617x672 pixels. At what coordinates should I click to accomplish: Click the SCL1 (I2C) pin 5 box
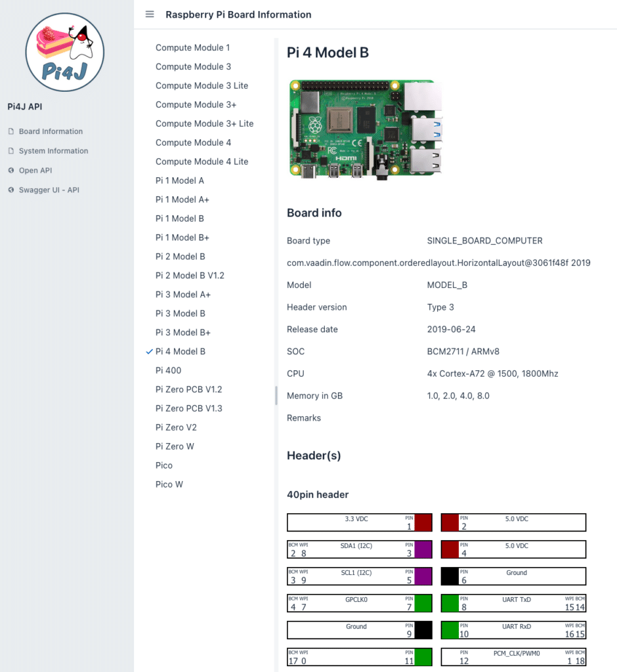pyautogui.click(x=360, y=576)
